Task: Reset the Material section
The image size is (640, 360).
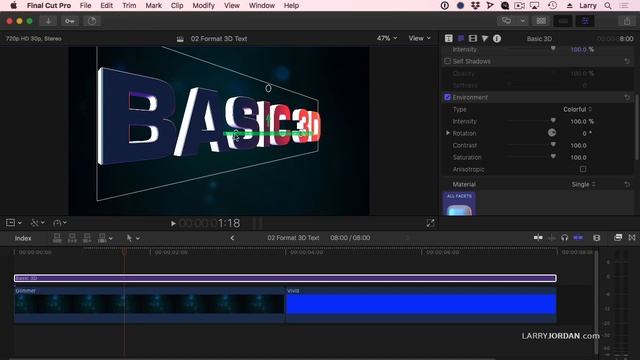Action: click(627, 184)
